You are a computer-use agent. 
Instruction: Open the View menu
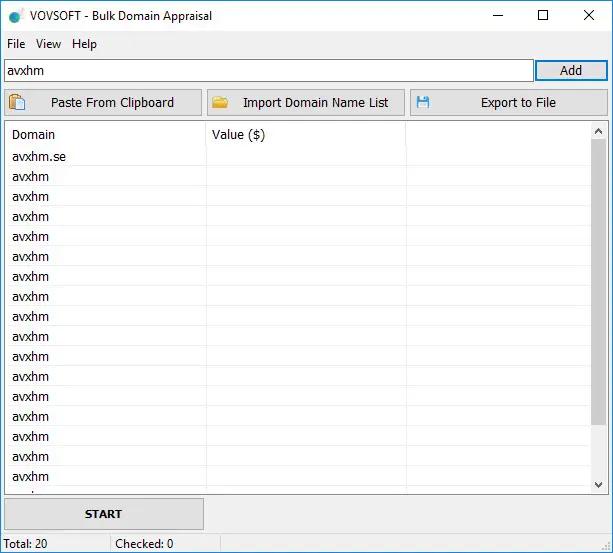[x=48, y=44]
